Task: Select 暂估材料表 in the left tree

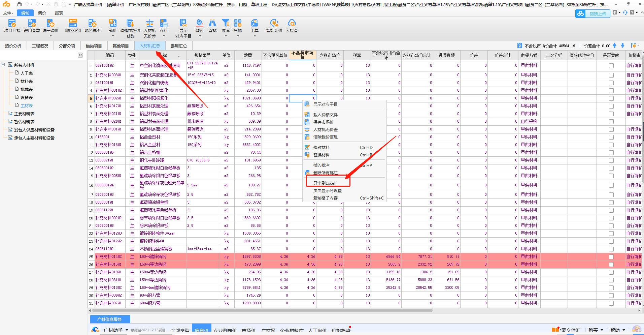Action: 24,122
